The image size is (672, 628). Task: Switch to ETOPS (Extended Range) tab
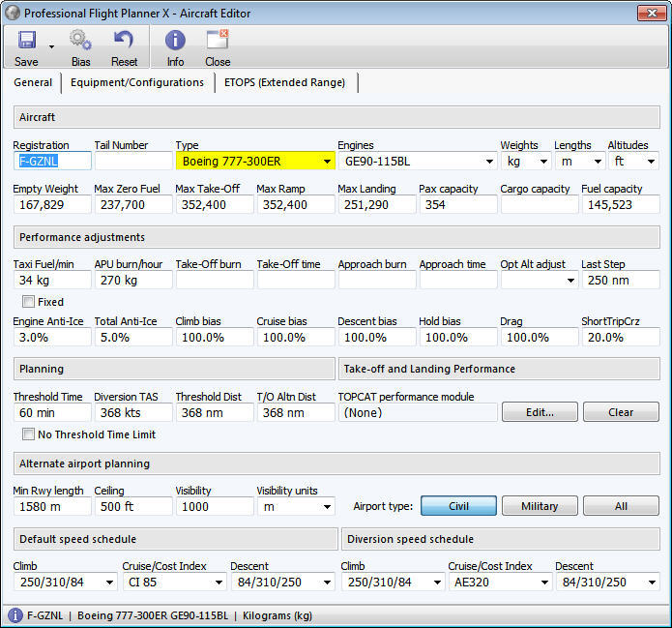284,82
